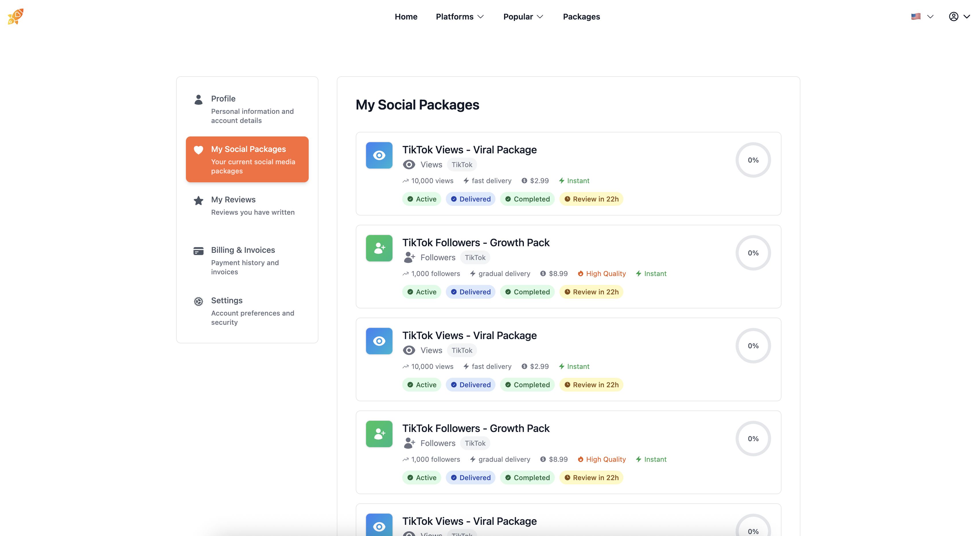The height and width of the screenshot is (536, 980).
Task: Expand the Popular dropdown menu
Action: 523,16
